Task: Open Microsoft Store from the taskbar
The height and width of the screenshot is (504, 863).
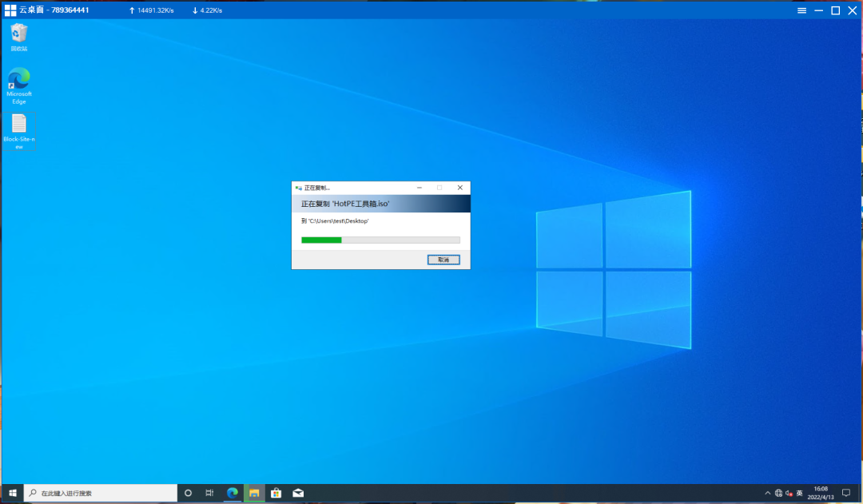Action: tap(276, 493)
